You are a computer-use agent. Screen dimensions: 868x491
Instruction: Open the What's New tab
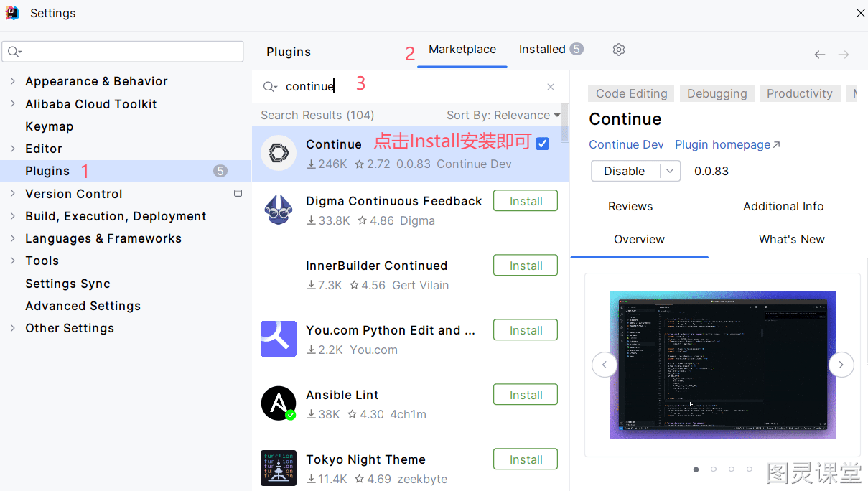coord(792,239)
